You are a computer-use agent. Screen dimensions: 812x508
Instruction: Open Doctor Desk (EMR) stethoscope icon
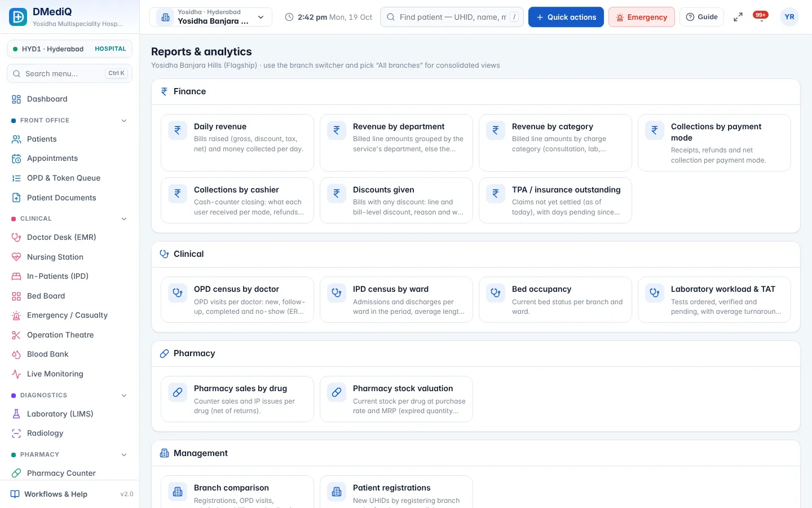(x=16, y=238)
